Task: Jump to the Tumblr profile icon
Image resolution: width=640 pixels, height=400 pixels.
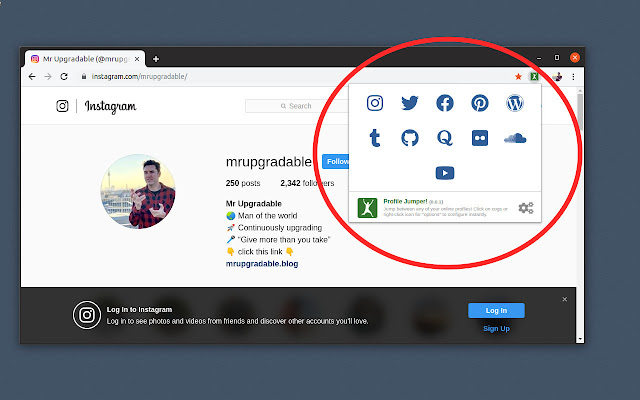Action: (x=375, y=138)
